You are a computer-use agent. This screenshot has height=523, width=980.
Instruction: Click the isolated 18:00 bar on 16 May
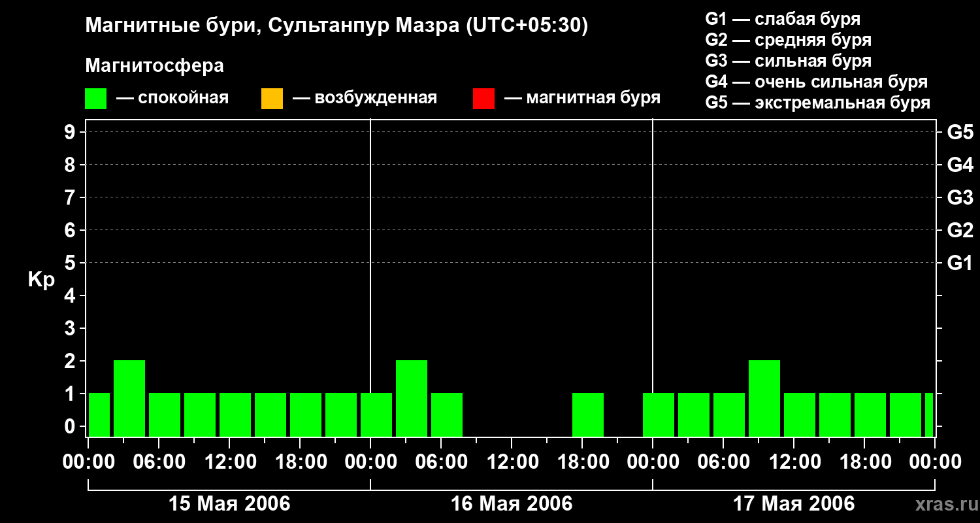(x=588, y=414)
